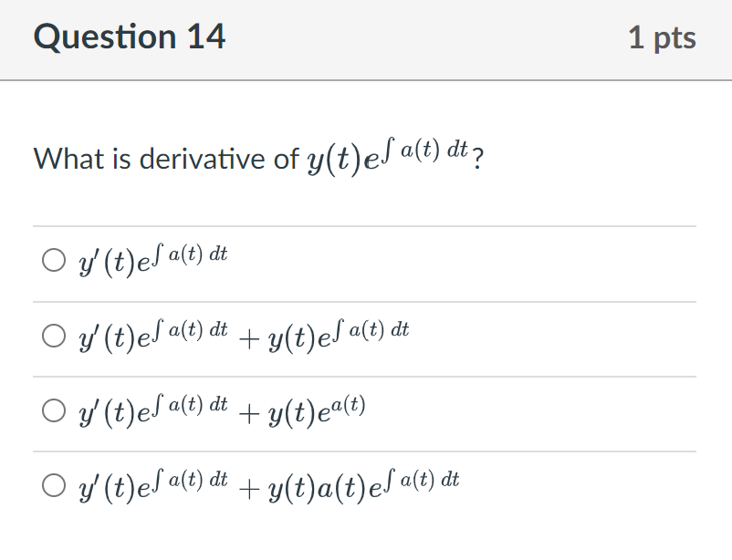Select the first answer option's radio button
732x560 pixels.
pos(52,259)
